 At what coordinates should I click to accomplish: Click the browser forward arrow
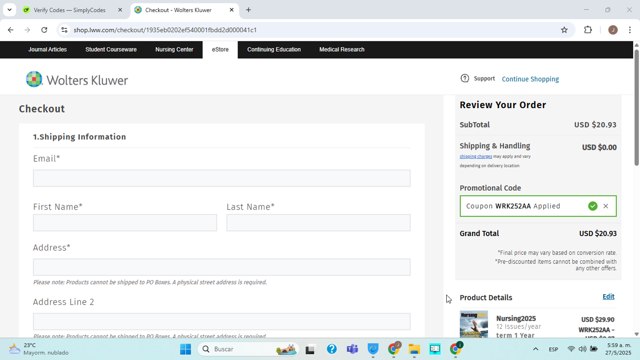click(27, 30)
